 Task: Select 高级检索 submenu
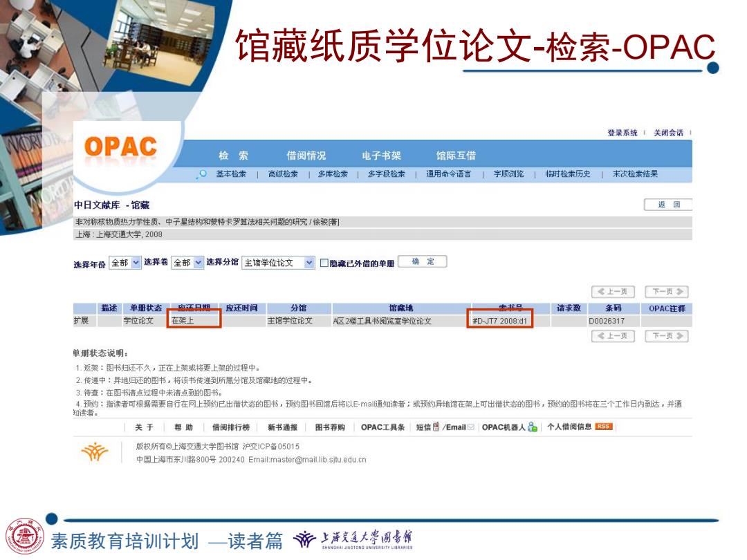pyautogui.click(x=283, y=174)
